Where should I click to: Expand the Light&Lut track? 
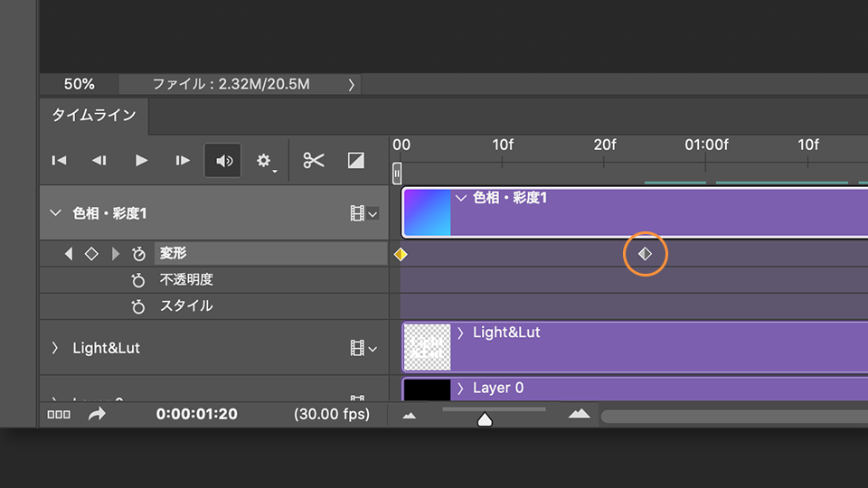(55, 348)
